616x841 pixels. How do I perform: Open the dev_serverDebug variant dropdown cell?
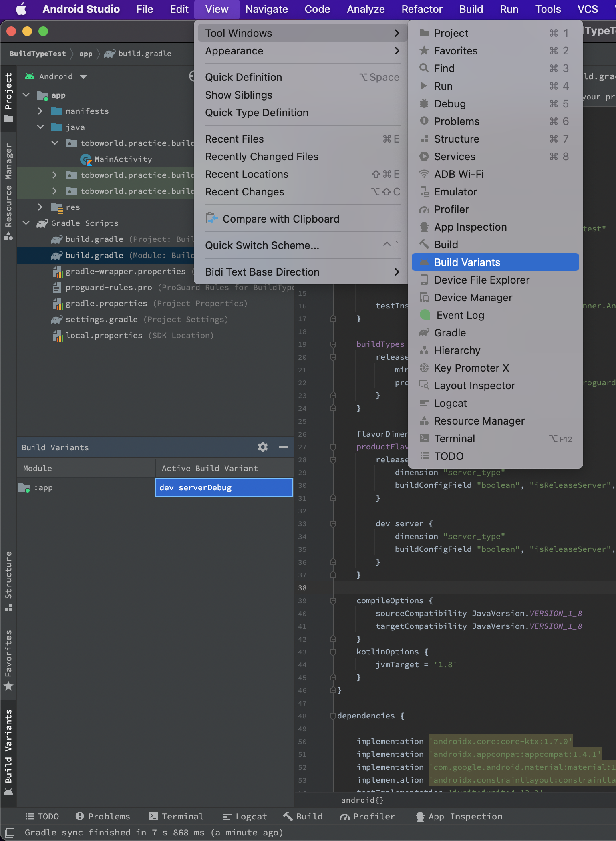pos(224,487)
